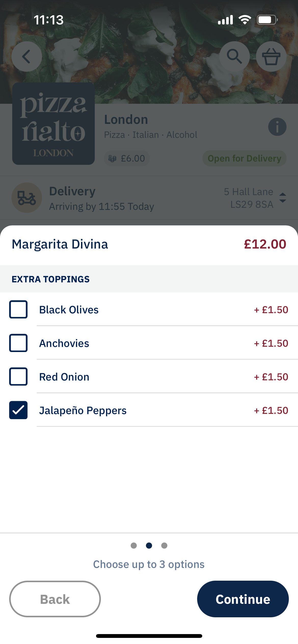
Task: Open the shopping basket icon
Action: point(271,56)
